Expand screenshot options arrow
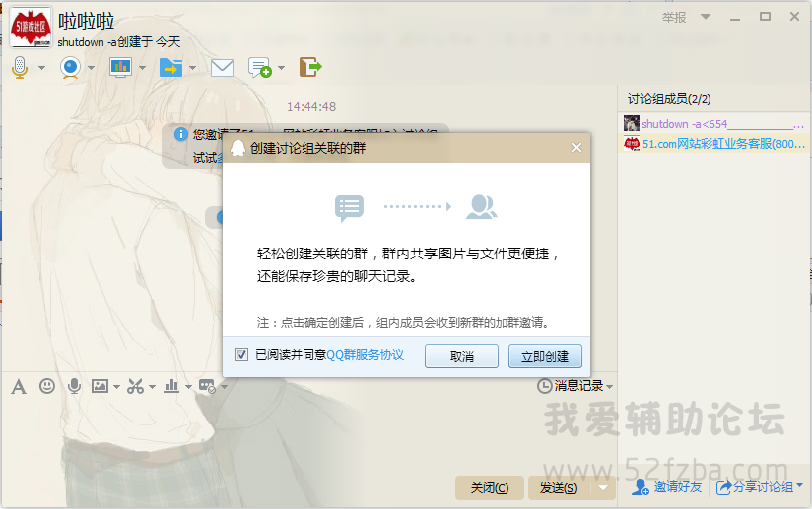The width and height of the screenshot is (812, 509). pyautogui.click(x=152, y=387)
